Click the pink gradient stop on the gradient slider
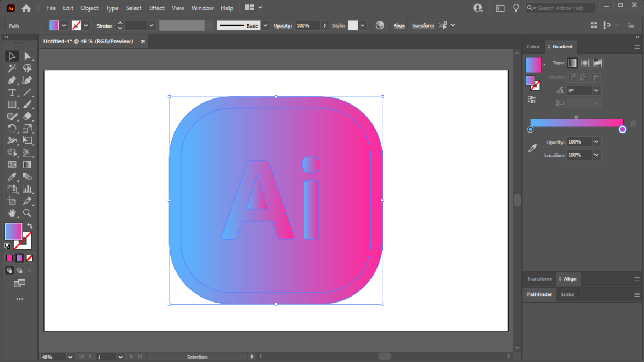Screen dimensions: 644x362 (622, 129)
